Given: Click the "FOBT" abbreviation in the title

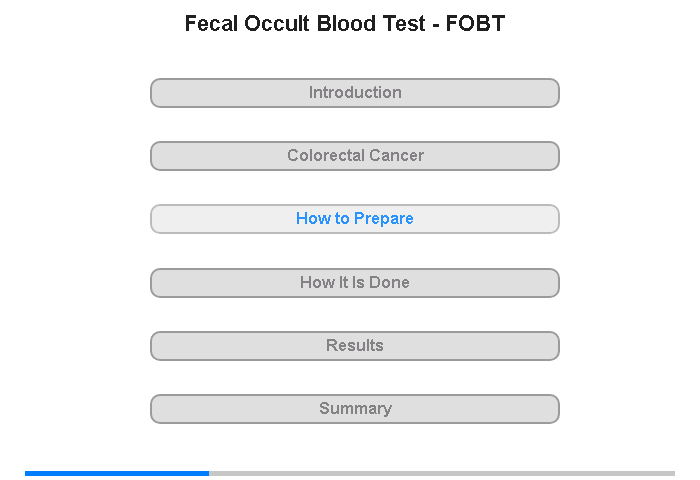Looking at the screenshot, I should [475, 23].
